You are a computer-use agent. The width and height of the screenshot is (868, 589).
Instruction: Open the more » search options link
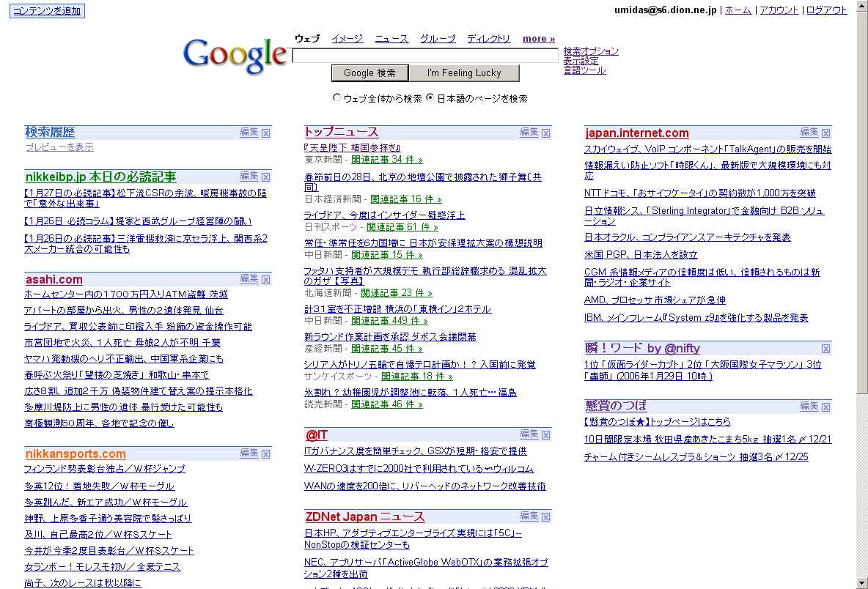[x=538, y=39]
